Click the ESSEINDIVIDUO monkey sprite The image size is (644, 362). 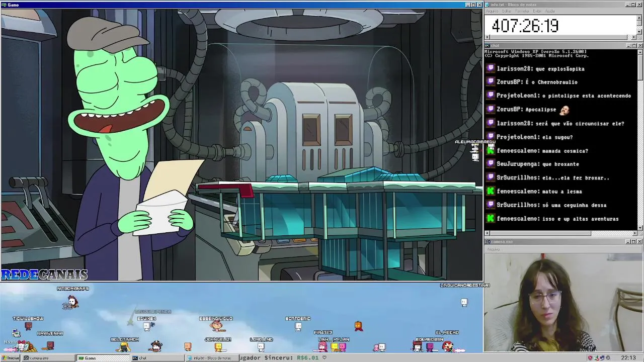tap(217, 326)
